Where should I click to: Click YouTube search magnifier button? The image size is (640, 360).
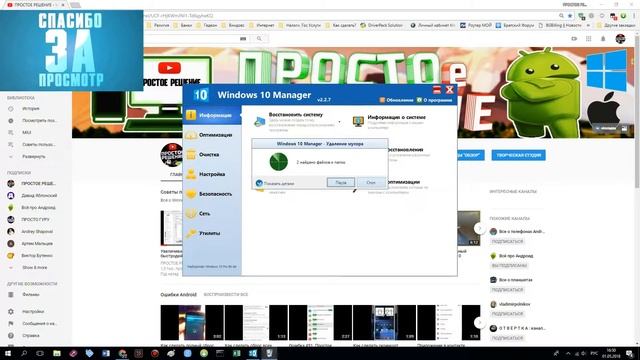coord(259,38)
